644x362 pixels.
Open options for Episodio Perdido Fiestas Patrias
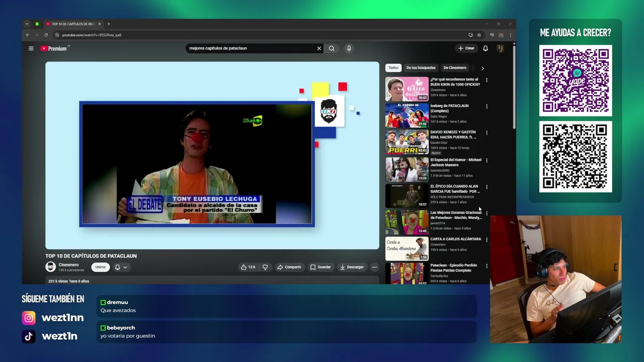pyautogui.click(x=487, y=266)
